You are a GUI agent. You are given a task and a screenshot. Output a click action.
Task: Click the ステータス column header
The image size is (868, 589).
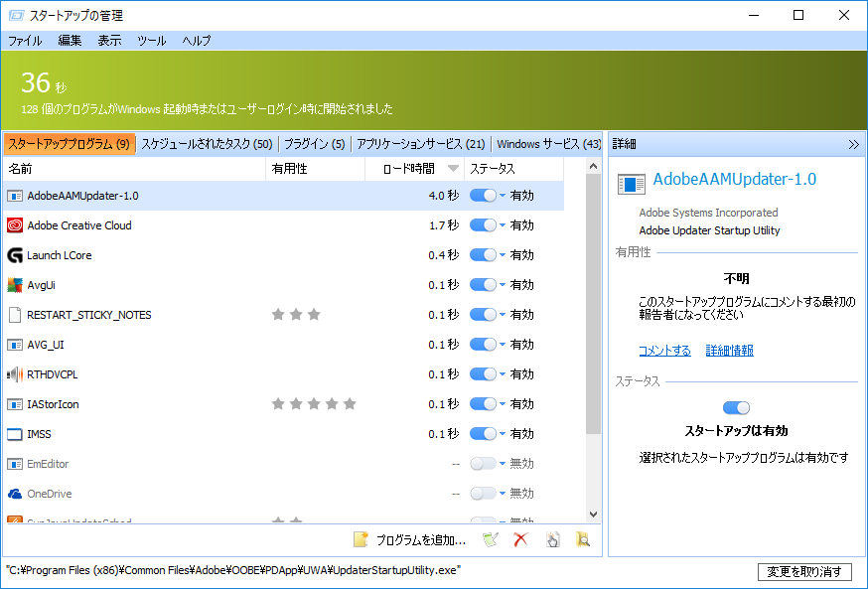tap(513, 169)
